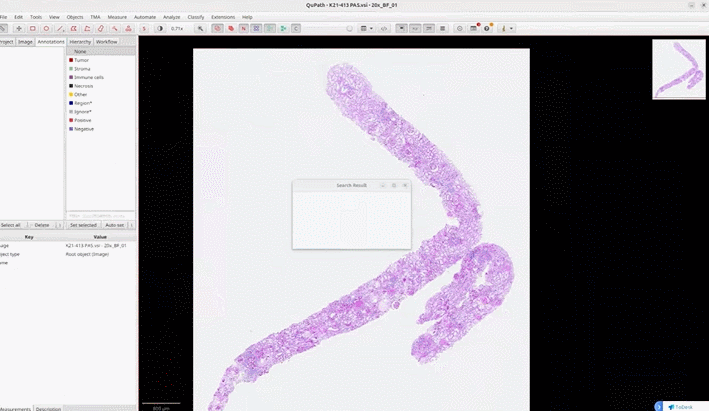Image resolution: width=709 pixels, height=411 pixels.
Task: Select the Brush tool
Action: [x=101, y=28]
